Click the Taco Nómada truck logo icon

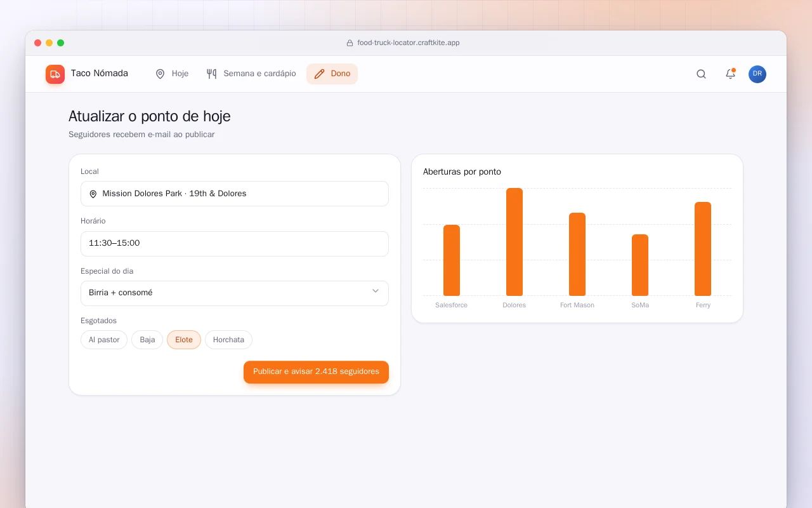(55, 74)
